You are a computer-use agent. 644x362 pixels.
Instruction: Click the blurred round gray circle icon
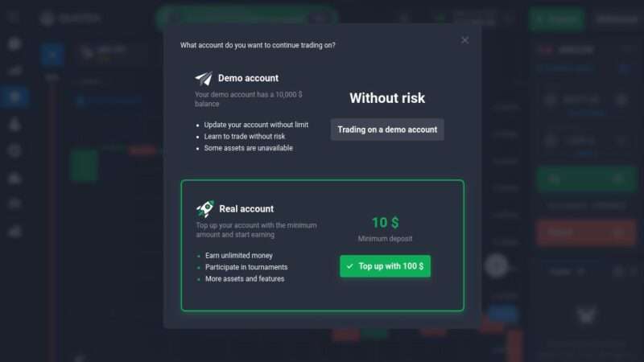click(x=496, y=266)
